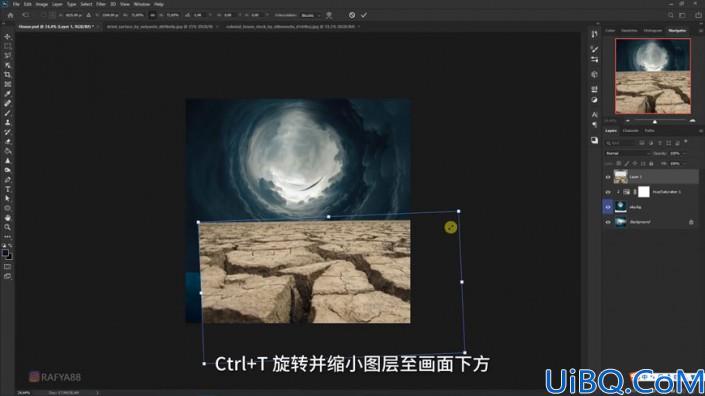705x396 pixels.
Task: Toggle maintain aspect ratio link
Action: (152, 15)
